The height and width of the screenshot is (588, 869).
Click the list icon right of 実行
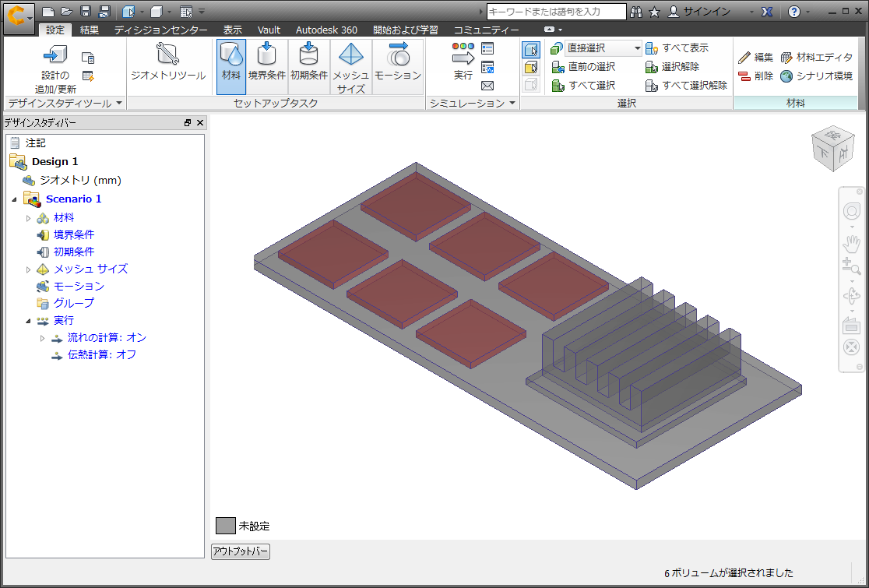pyautogui.click(x=487, y=48)
